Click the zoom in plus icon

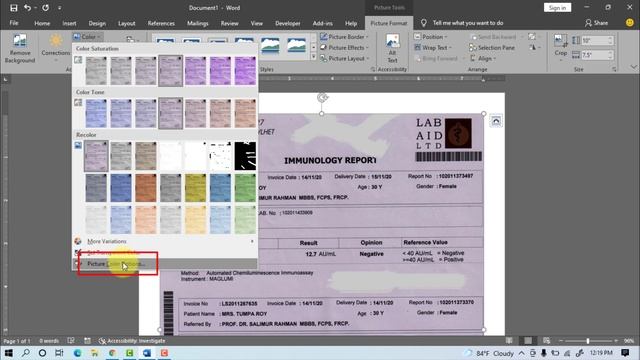(616, 340)
